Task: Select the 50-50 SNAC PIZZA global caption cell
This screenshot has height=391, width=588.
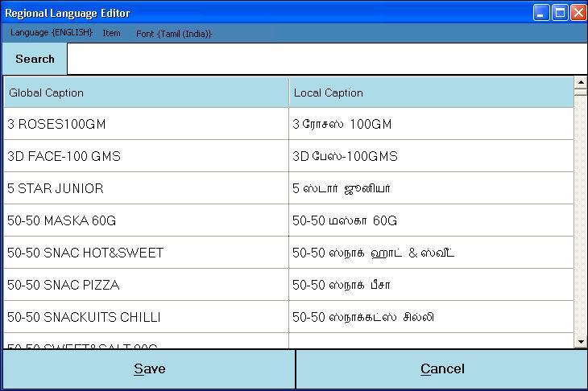Action: [147, 285]
